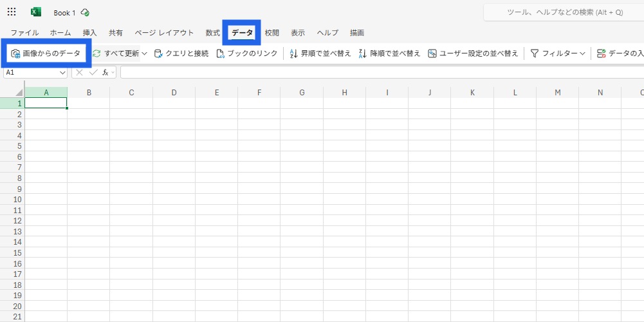This screenshot has height=322, width=644.
Task: Switch to the 挿入 tab
Action: click(x=89, y=33)
